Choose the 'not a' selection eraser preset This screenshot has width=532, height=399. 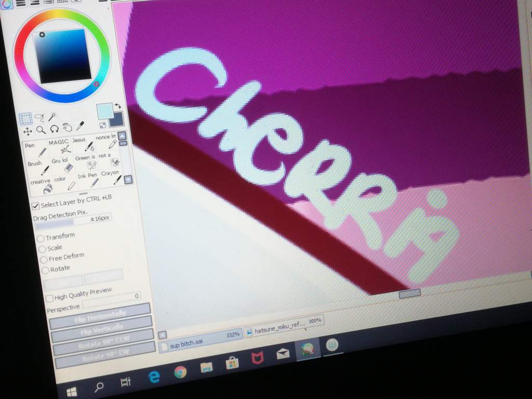pos(109,159)
